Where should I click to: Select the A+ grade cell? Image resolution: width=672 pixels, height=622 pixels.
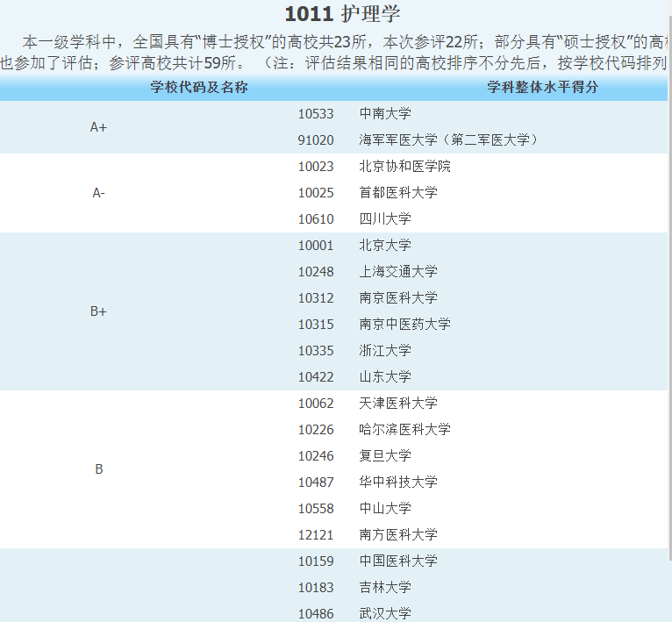pyautogui.click(x=98, y=127)
